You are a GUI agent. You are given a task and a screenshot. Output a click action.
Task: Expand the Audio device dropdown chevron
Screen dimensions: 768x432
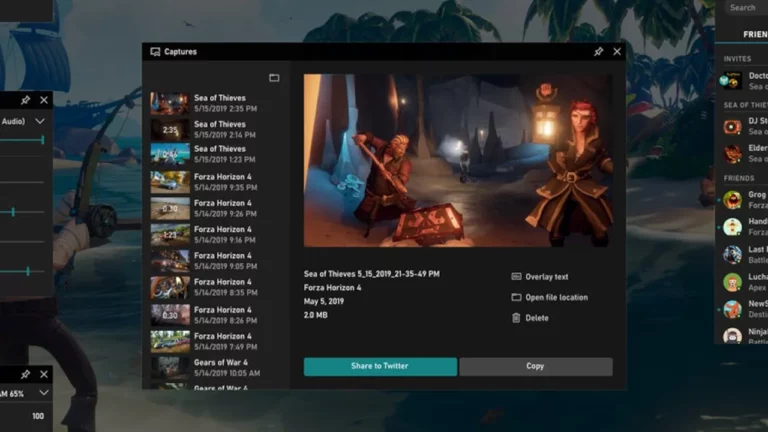(x=40, y=121)
